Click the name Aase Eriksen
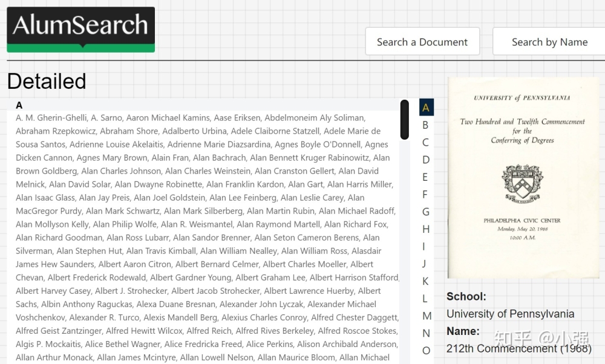 (237, 118)
